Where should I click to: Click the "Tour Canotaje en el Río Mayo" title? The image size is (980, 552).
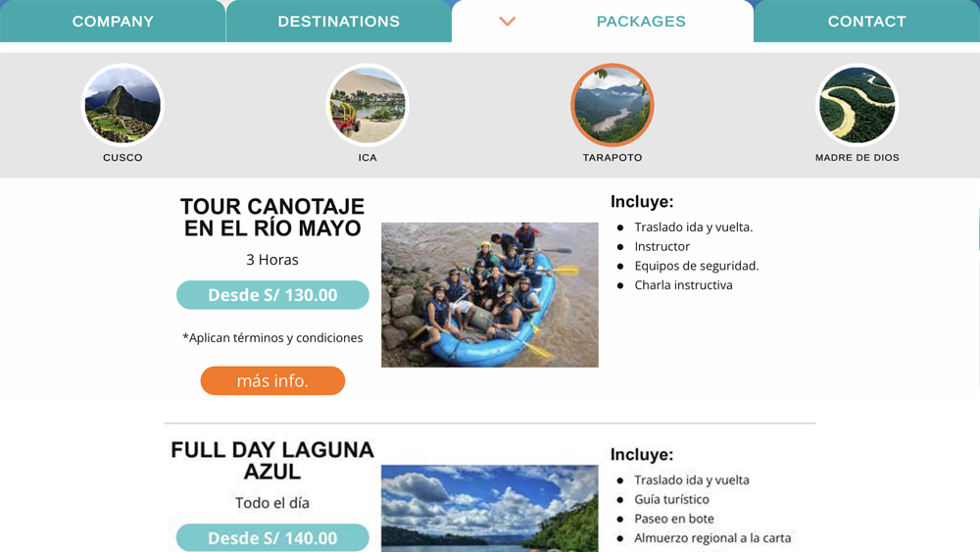(272, 218)
